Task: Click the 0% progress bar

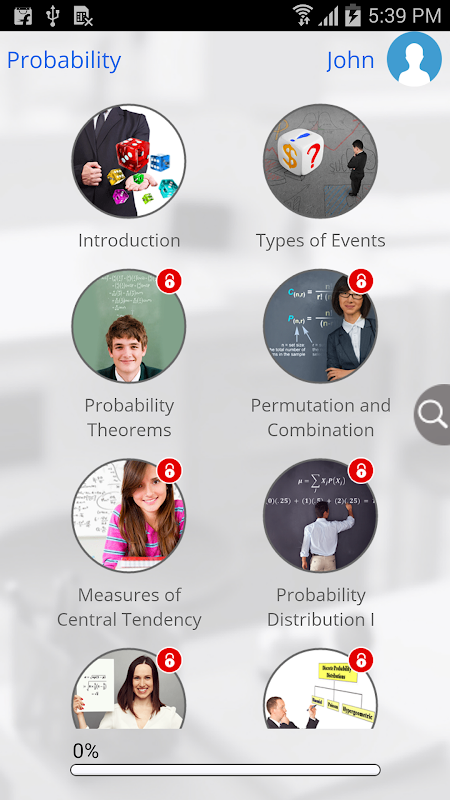Action: pos(225,770)
